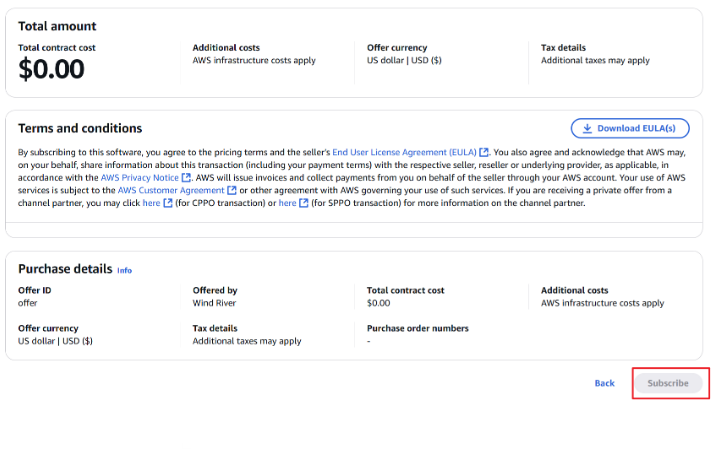728x449 pixels.
Task: Click the Purchase details heading
Action: (65, 269)
